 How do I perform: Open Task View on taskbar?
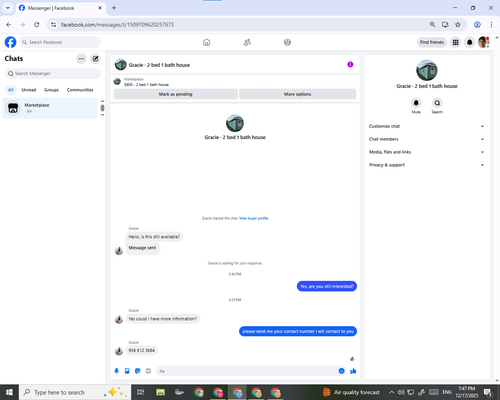(x=141, y=392)
